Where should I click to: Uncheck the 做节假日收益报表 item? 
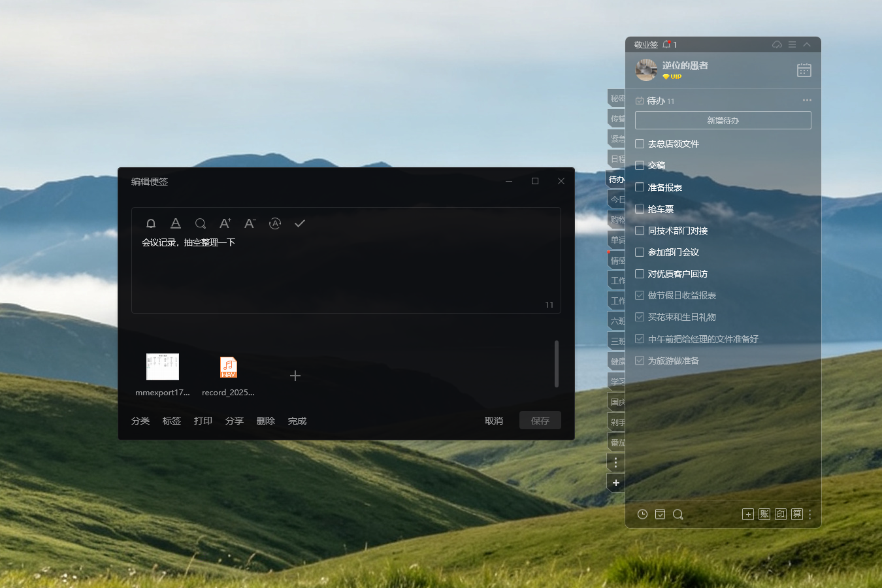click(x=640, y=295)
